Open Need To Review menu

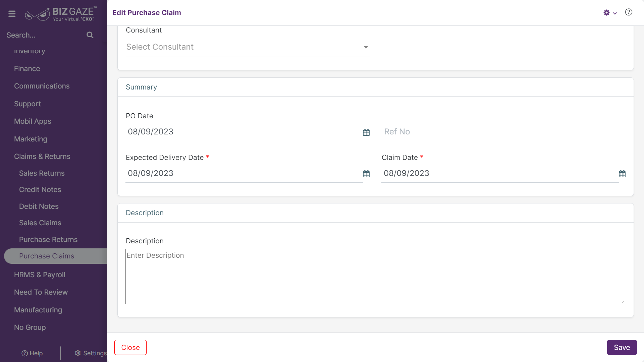(41, 292)
